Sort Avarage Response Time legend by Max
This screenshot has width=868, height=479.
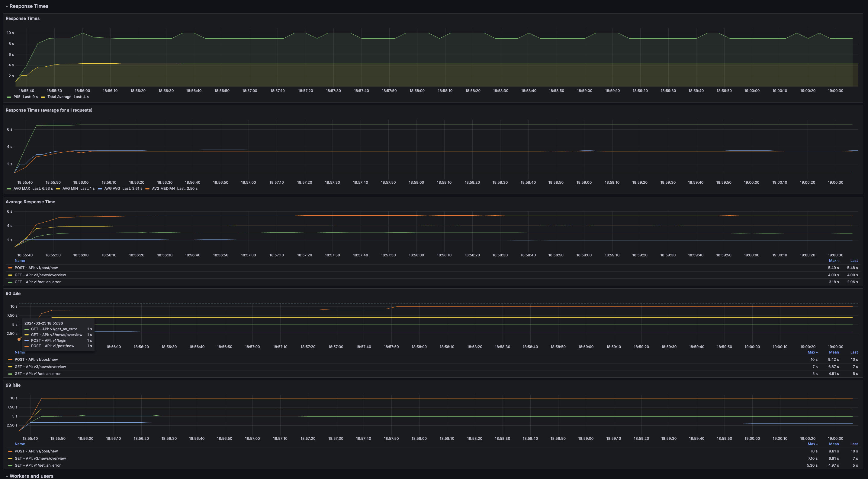click(833, 261)
